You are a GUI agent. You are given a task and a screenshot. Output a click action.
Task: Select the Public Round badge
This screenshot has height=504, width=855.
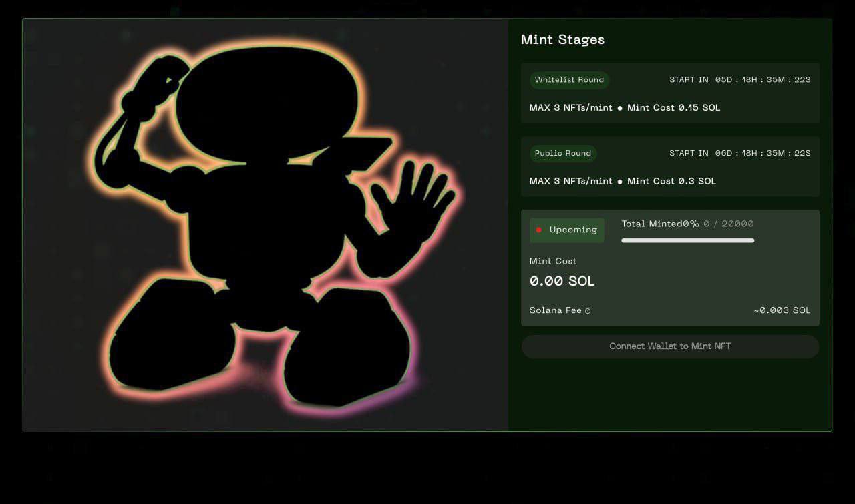coord(563,154)
